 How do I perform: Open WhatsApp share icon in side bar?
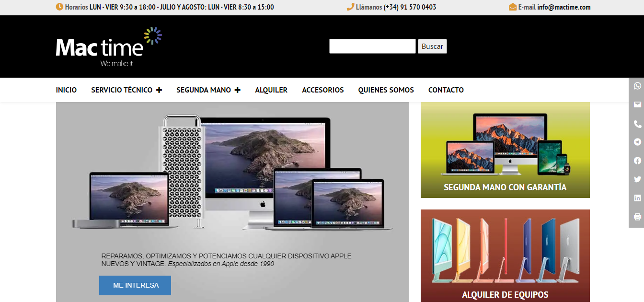(x=637, y=86)
